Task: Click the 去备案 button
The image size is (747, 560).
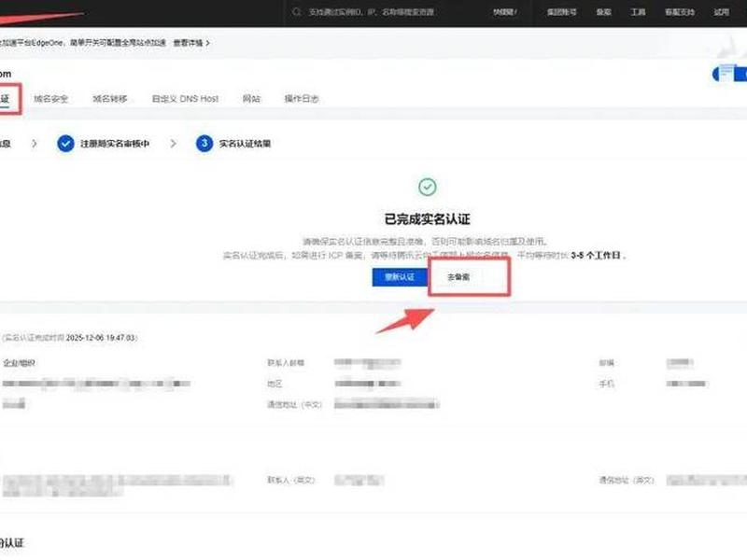Action: tap(458, 276)
